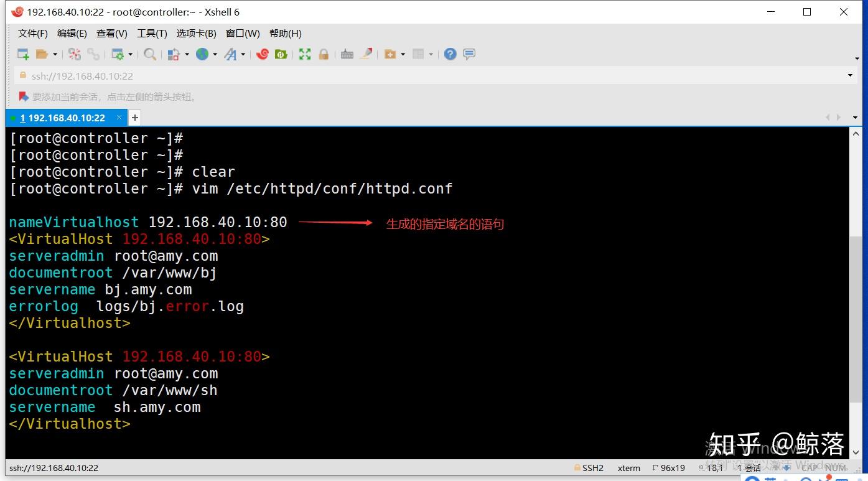Open the 工具(T) menu
The width and height of the screenshot is (868, 481).
click(x=152, y=34)
